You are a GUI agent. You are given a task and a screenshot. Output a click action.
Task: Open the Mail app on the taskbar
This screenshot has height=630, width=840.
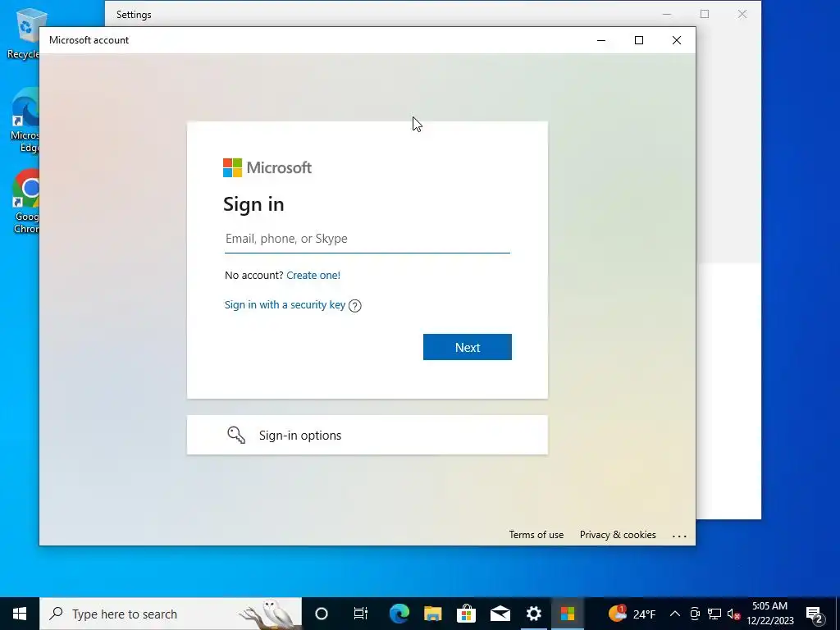[500, 614]
